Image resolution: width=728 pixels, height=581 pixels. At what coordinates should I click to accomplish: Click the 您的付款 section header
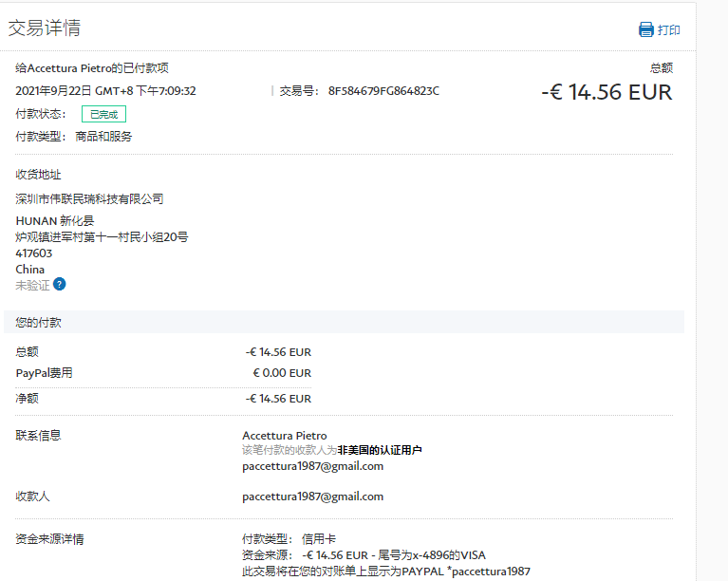(x=39, y=323)
